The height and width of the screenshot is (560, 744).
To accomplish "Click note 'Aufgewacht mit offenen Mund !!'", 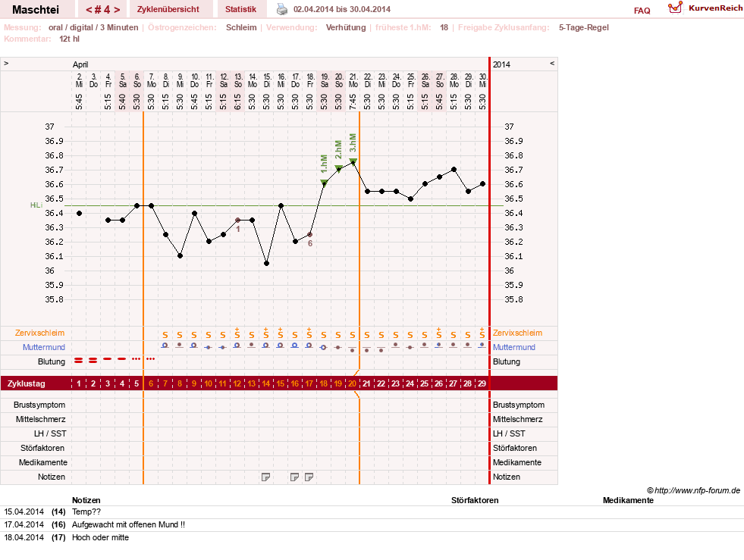I will pyautogui.click(x=129, y=524).
